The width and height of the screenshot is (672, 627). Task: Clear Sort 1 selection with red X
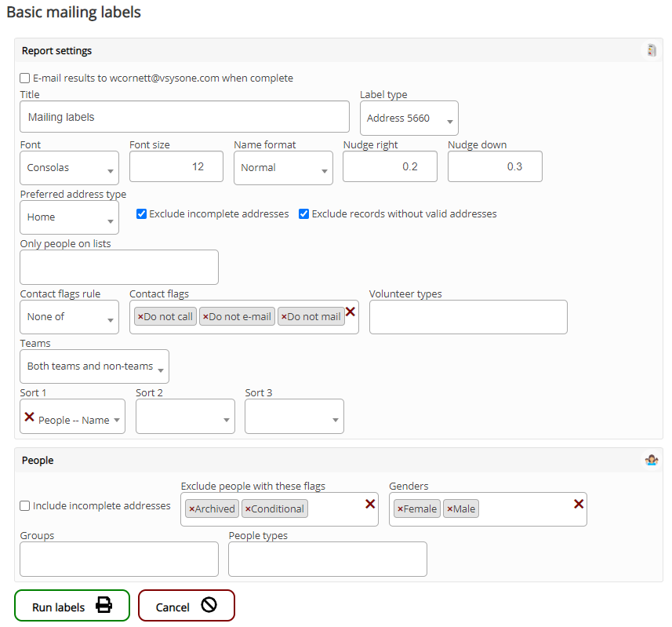pyautogui.click(x=30, y=417)
